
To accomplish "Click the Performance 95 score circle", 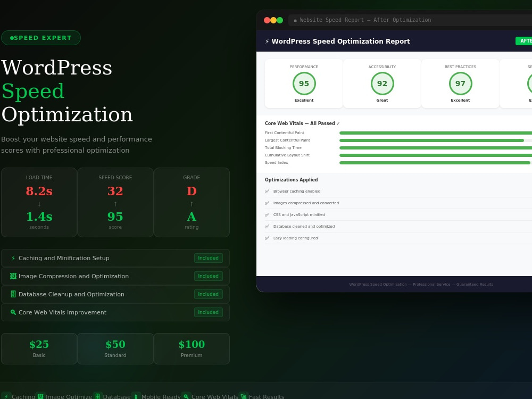I will (304, 84).
